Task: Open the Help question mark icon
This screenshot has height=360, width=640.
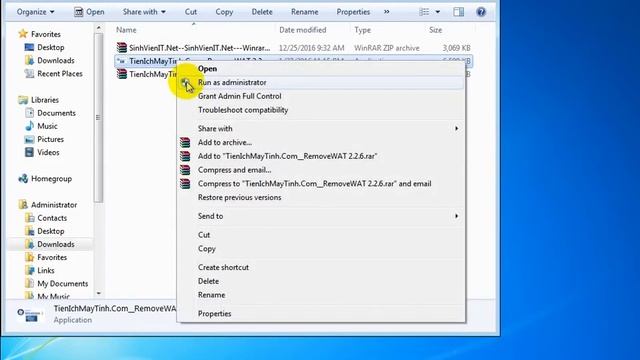Action: pos(481,12)
